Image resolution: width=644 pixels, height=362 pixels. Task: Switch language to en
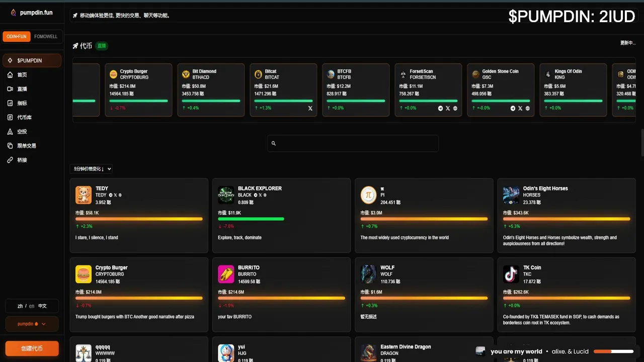coord(32,306)
